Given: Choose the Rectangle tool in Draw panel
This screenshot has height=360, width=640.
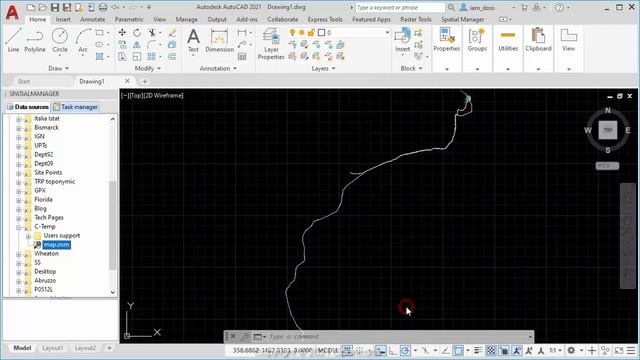Looking at the screenshot, I should (99, 33).
